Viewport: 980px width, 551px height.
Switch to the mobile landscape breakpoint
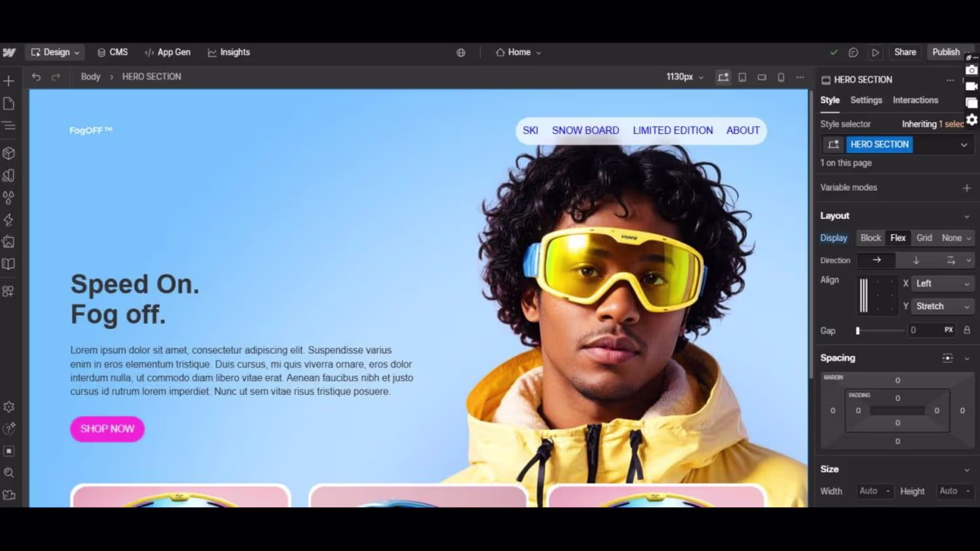coord(762,77)
